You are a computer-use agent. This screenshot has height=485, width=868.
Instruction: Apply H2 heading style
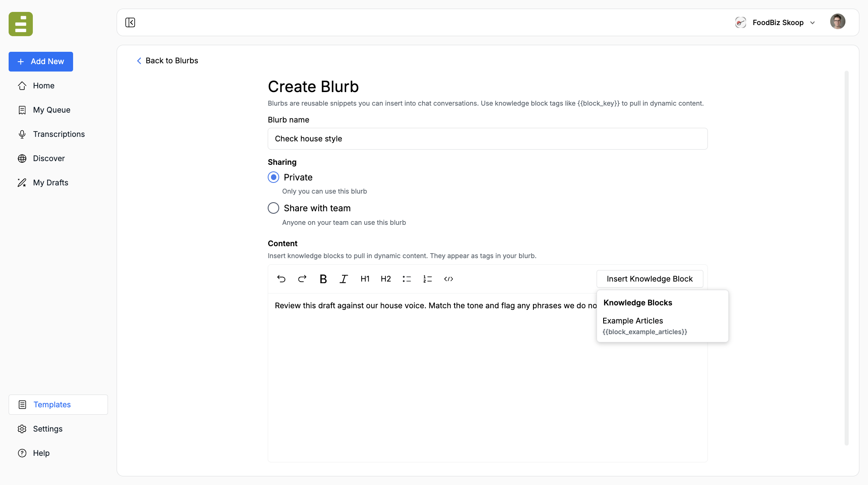[386, 279]
